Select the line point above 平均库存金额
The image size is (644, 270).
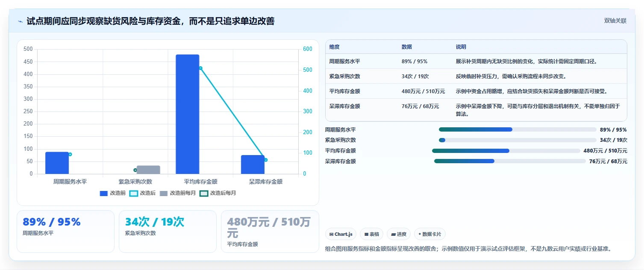click(x=200, y=68)
